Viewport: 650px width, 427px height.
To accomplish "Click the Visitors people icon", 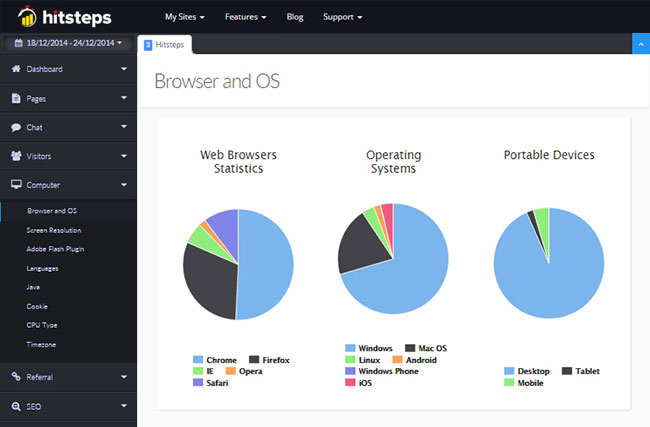I will pos(16,156).
